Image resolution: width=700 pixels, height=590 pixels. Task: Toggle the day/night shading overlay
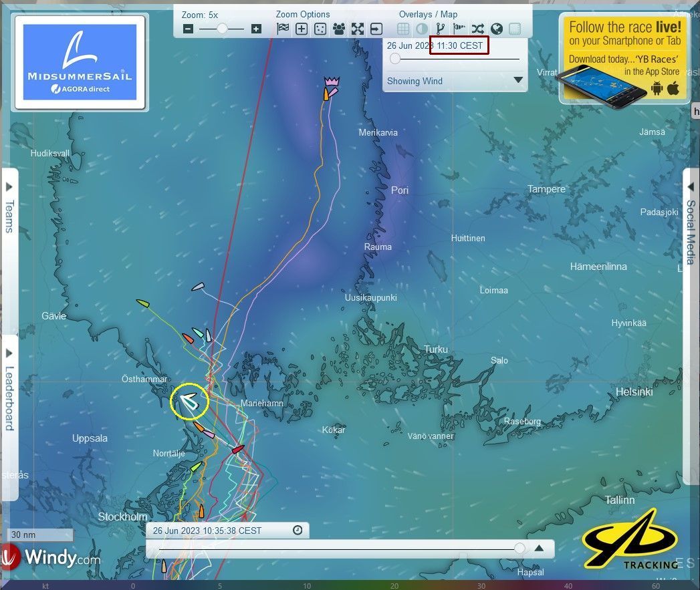pos(422,29)
